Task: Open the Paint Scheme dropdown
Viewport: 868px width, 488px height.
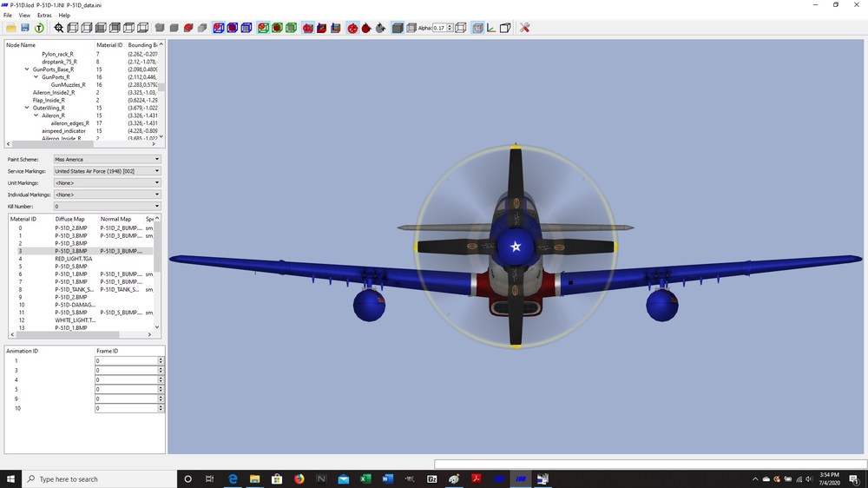Action: tap(107, 160)
